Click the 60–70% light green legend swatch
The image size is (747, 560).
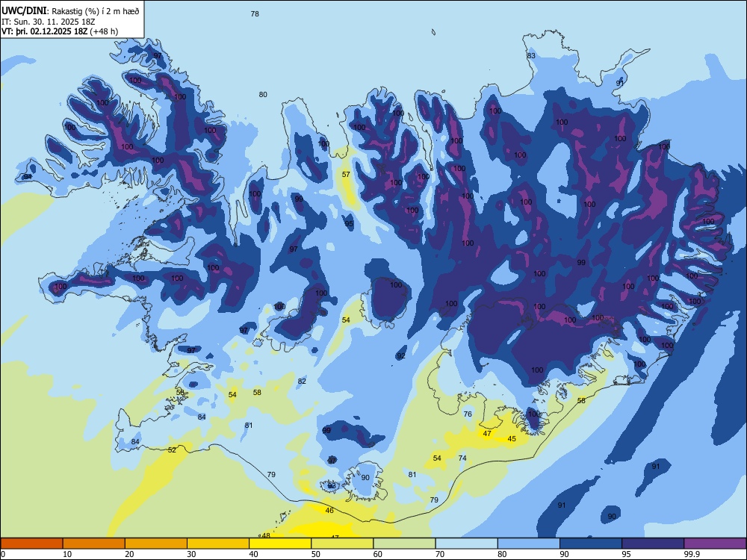(404, 544)
